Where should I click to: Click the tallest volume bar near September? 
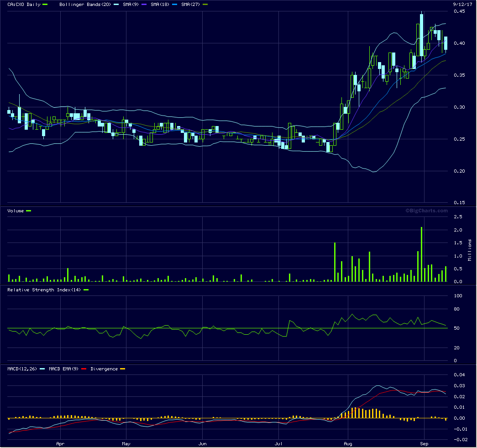tap(421, 254)
